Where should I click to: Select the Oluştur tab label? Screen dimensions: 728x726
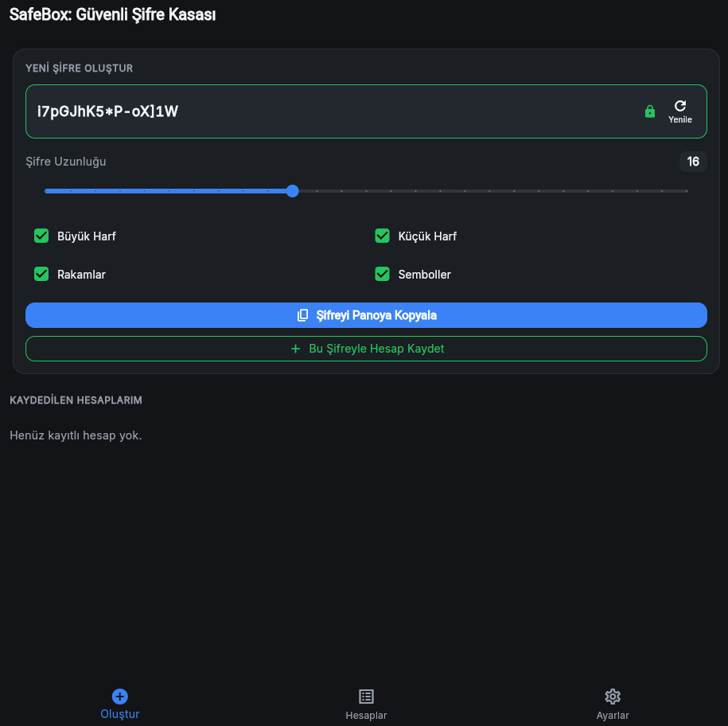coord(120,714)
